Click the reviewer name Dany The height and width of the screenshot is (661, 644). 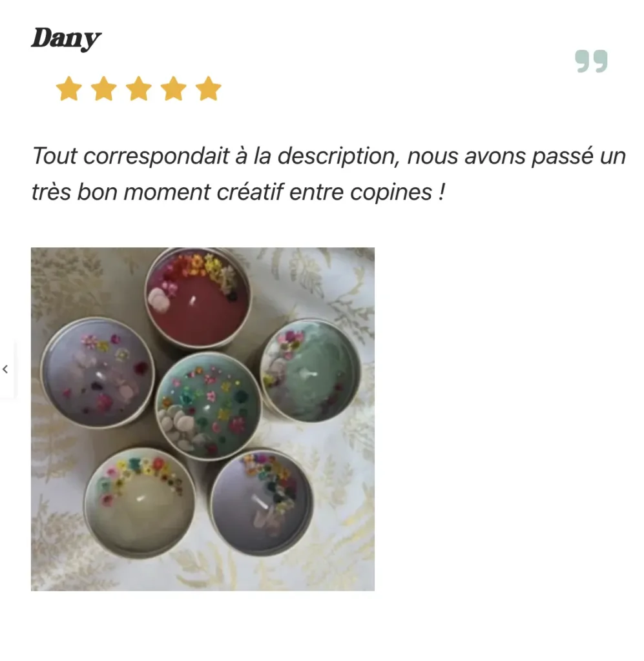[67, 39]
